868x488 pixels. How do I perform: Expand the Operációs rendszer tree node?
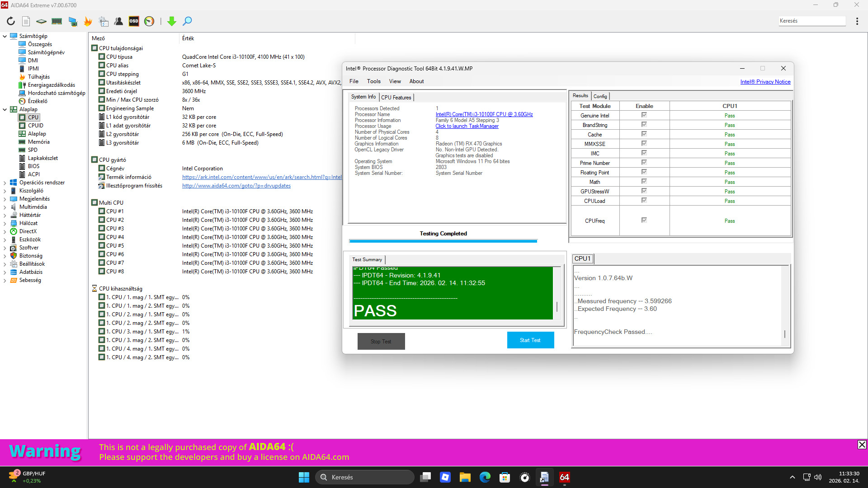pos(5,183)
